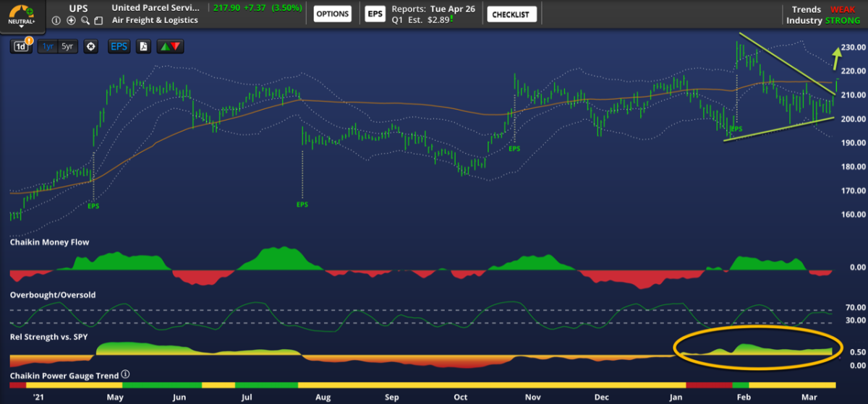The width and height of the screenshot is (868, 404).
Task: Export the chart as PDF
Action: pos(144,46)
